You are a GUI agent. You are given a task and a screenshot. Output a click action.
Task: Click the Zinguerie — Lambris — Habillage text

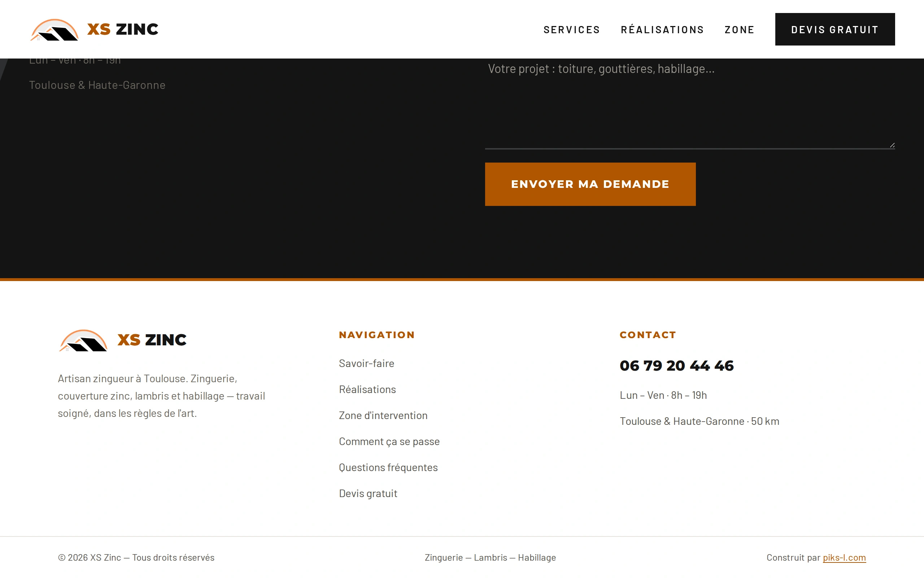pos(490,557)
